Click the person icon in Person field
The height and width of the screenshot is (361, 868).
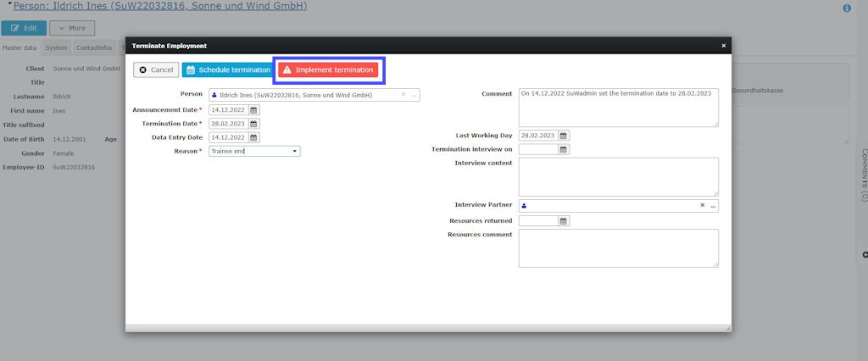[x=214, y=95]
